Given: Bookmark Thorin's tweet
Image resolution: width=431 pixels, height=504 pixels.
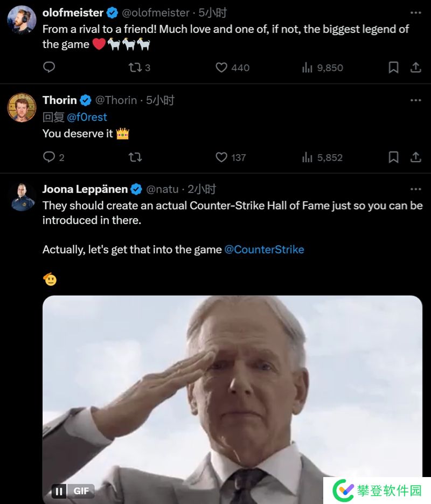Looking at the screenshot, I should click(x=394, y=157).
